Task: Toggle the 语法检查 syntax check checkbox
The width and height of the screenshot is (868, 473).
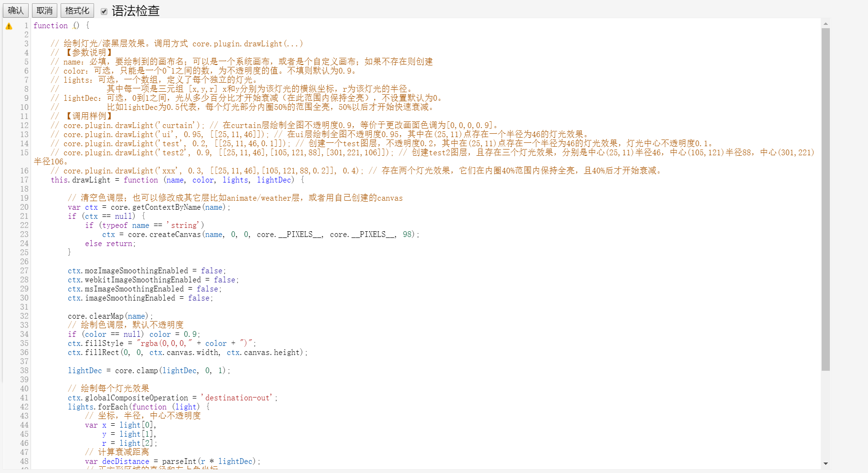Action: tap(104, 11)
